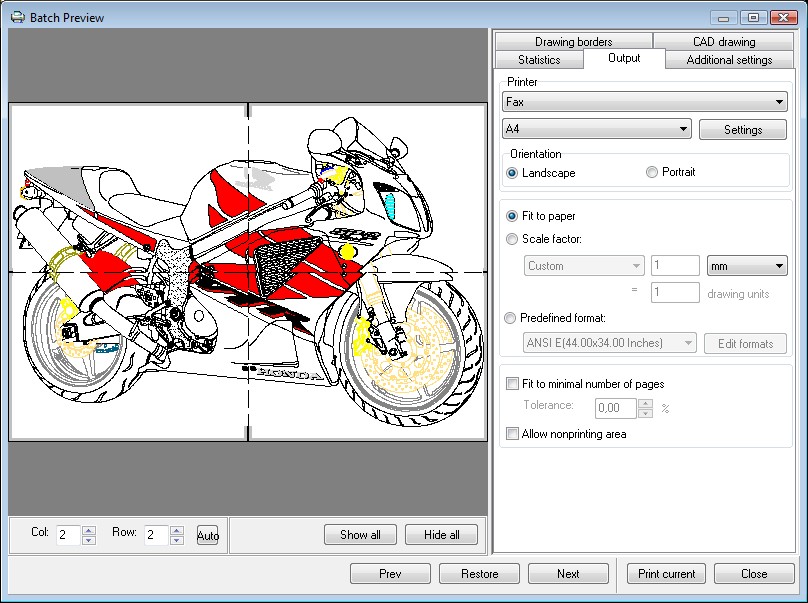
Task: Click the top-right page of the preview
Action: [367, 188]
